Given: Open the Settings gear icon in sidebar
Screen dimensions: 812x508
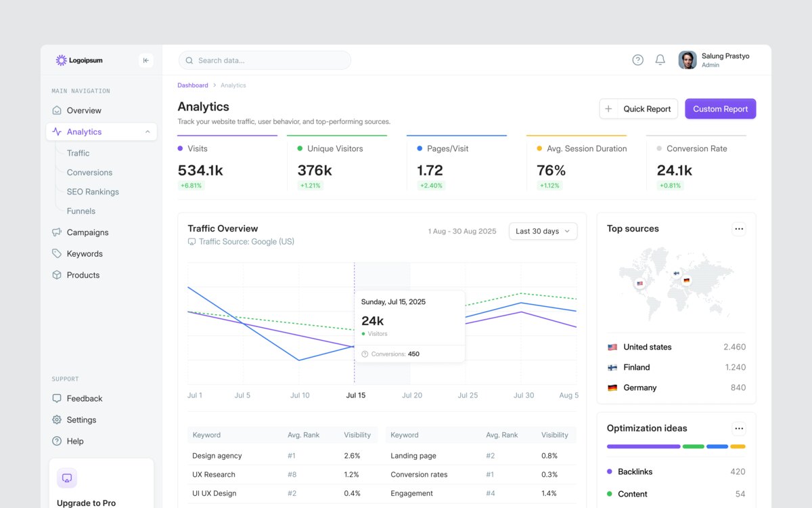Looking at the screenshot, I should 57,420.
